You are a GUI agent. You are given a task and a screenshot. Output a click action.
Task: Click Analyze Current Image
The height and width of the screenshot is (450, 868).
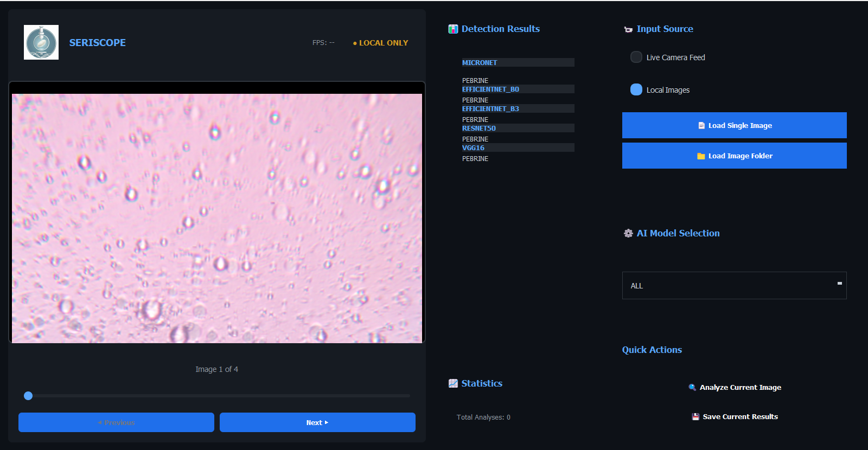pos(735,387)
